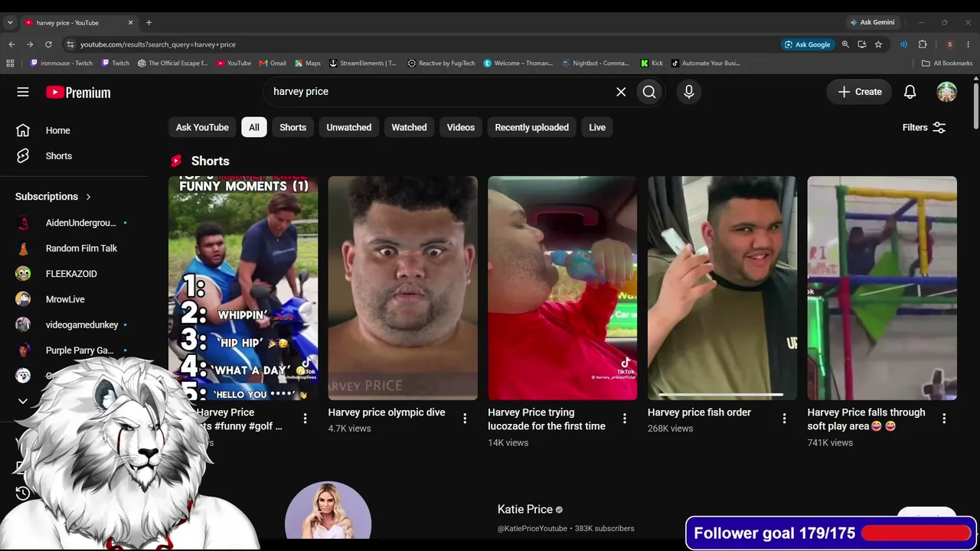Screen dimensions: 980x551
Task: Open the YouTube account avatar menu
Action: click(x=947, y=92)
